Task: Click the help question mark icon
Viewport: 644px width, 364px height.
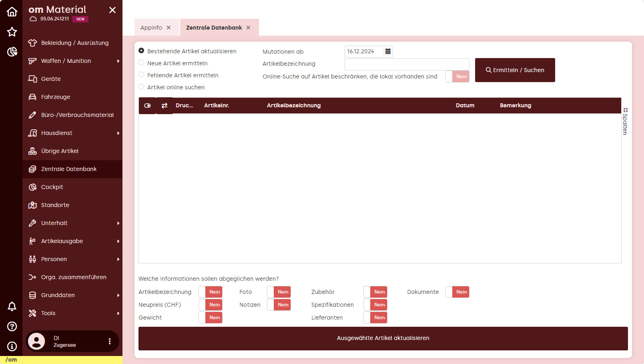Action: [12, 326]
